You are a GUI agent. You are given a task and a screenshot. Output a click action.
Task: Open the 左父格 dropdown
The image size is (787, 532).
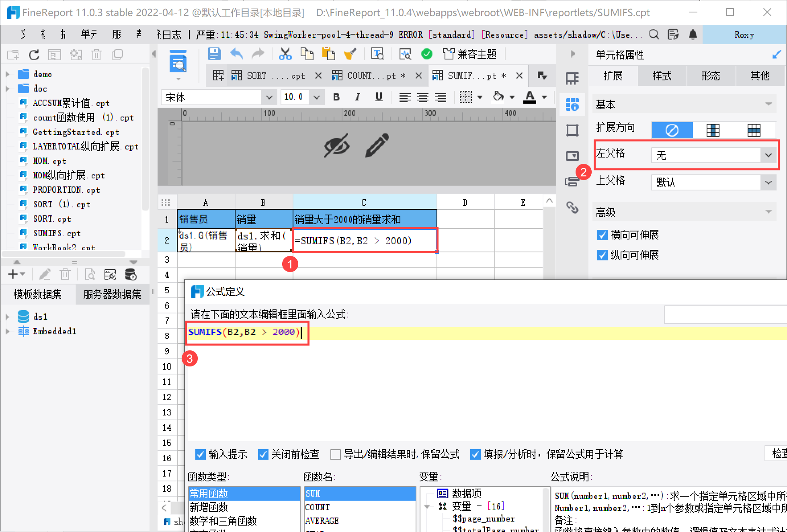click(x=768, y=155)
